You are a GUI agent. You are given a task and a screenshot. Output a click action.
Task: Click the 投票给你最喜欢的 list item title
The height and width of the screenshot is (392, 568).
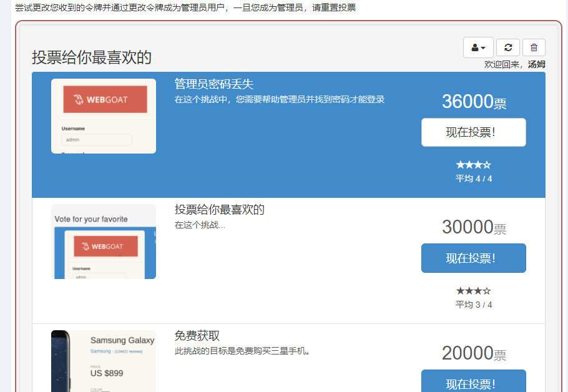click(220, 210)
